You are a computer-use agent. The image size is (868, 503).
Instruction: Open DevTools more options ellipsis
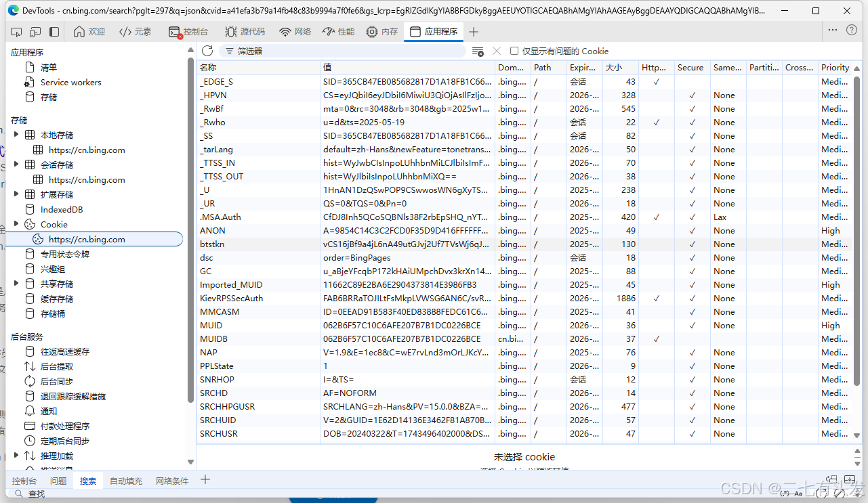click(x=833, y=30)
